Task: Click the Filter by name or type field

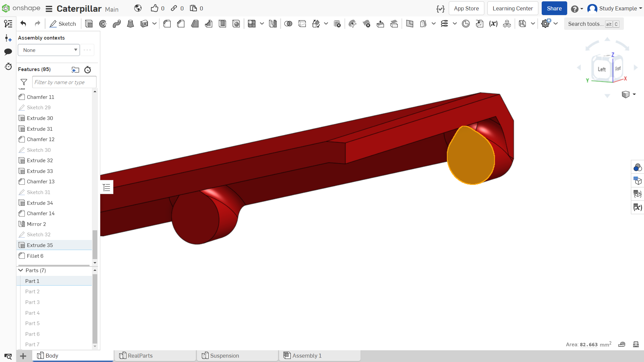Action: tap(64, 82)
